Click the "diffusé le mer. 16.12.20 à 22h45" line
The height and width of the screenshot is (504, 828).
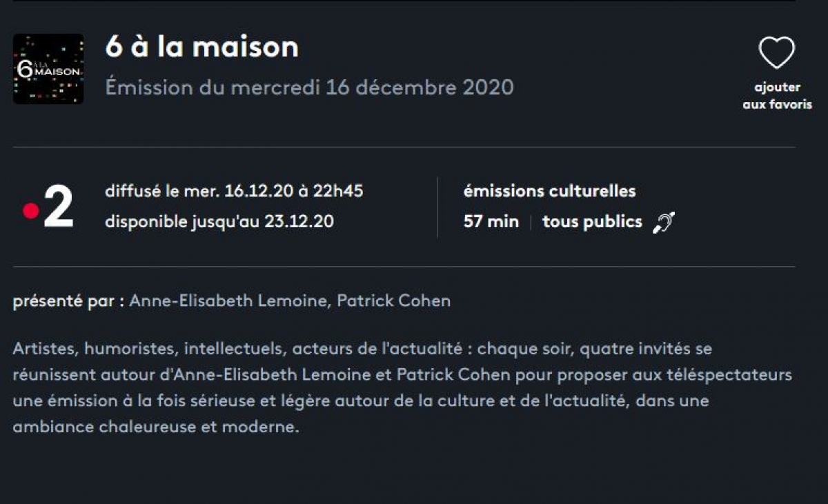234,191
